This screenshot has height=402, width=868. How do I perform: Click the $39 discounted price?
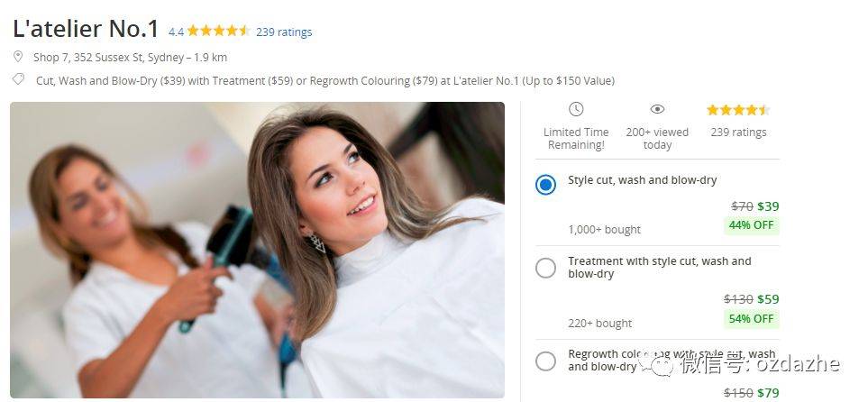click(x=768, y=206)
